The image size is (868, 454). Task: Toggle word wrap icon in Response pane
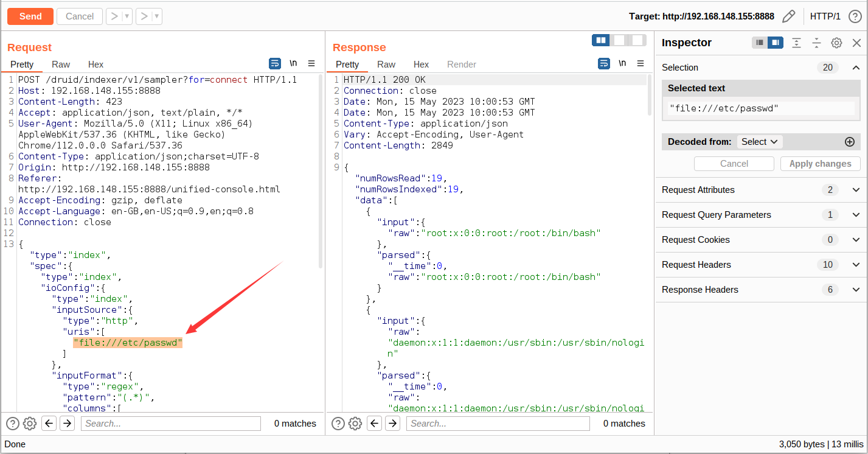click(604, 63)
